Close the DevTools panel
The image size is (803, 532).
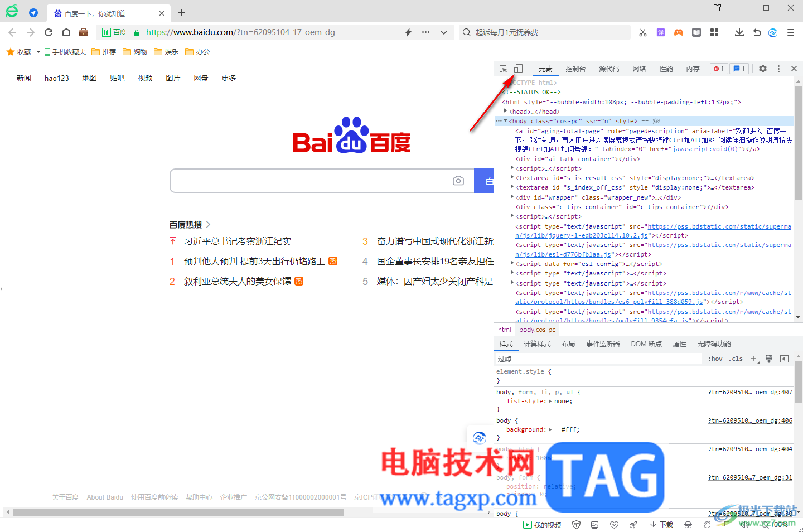coord(794,69)
